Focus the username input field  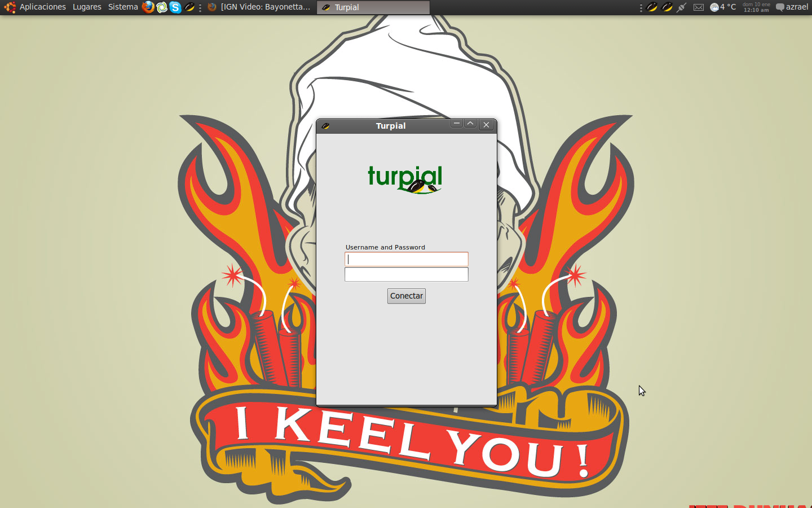[407, 259]
